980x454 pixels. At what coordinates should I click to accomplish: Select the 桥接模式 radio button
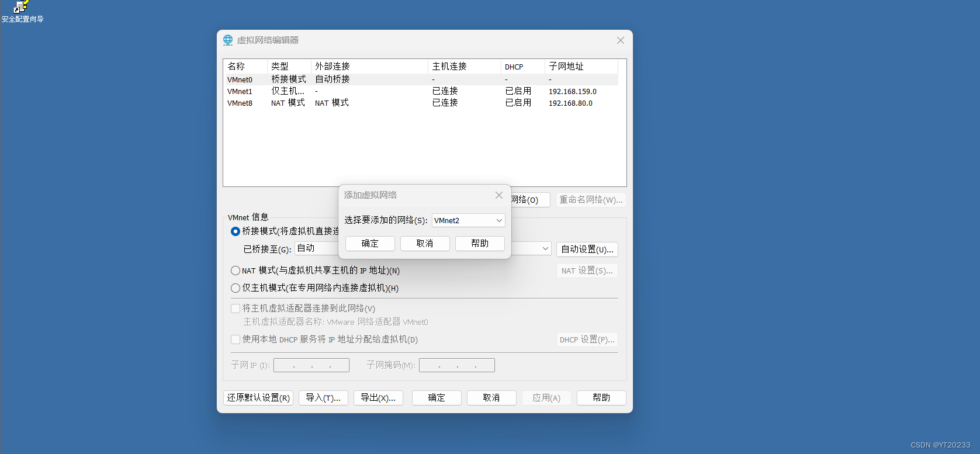point(236,231)
